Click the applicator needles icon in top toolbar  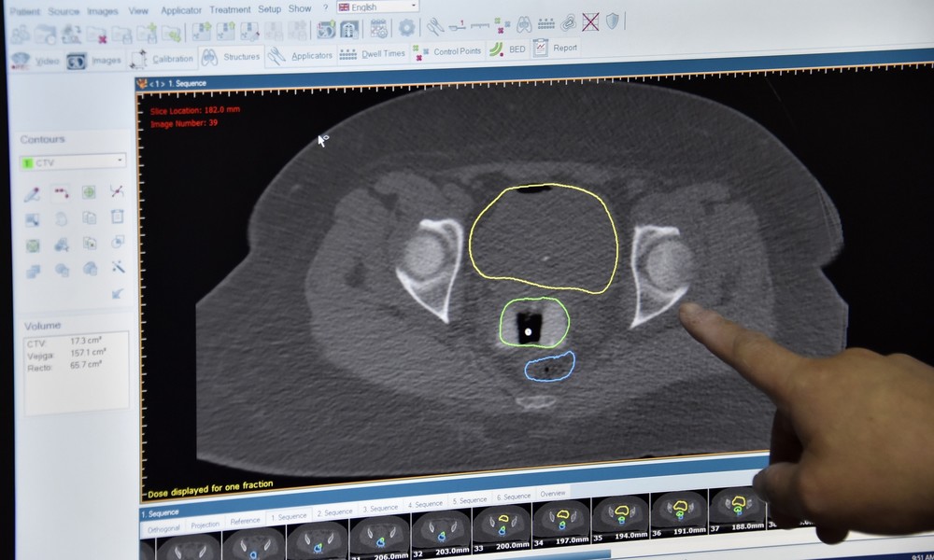pos(435,26)
